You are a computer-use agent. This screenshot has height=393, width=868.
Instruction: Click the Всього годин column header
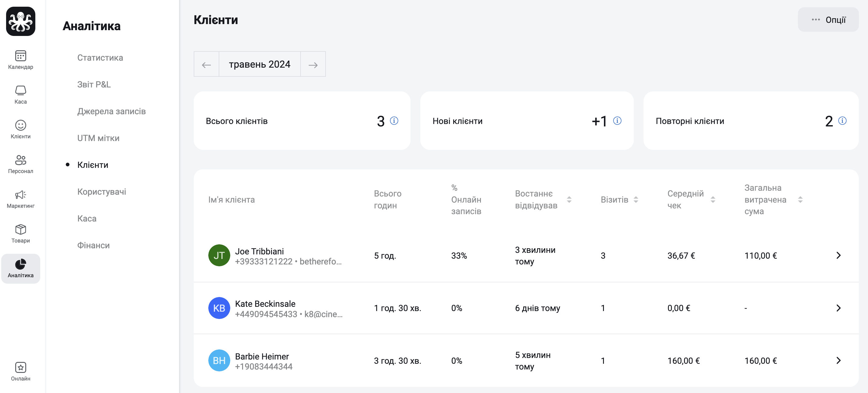[x=388, y=200]
